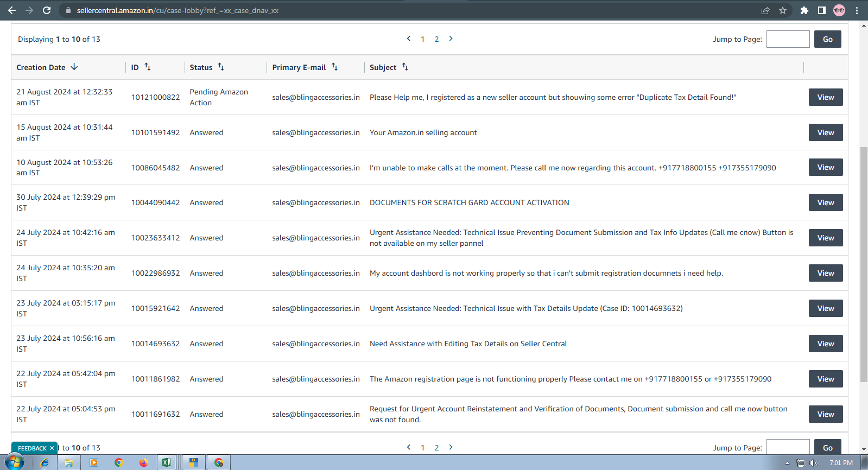This screenshot has width=868, height=470.
Task: View case 10101591492 Your Amazon.in selling account
Action: [826, 132]
